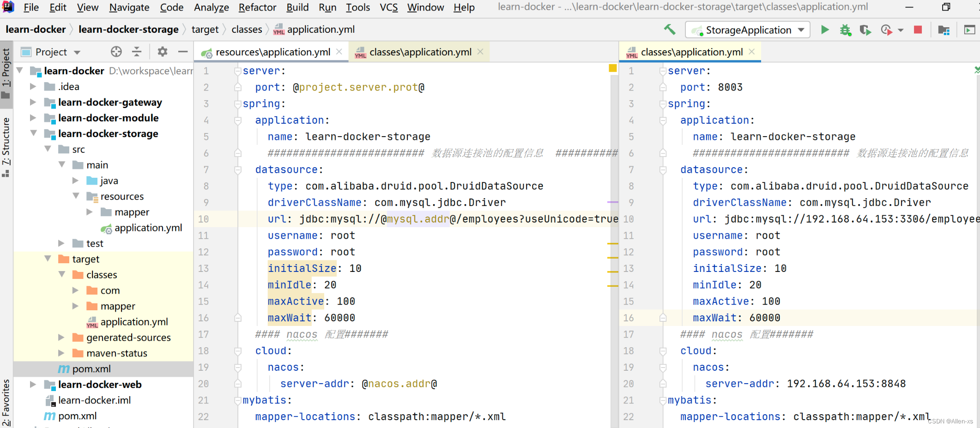Screen dimensions: 980x428
Task: Open the Refactor menu
Action: (x=257, y=7)
